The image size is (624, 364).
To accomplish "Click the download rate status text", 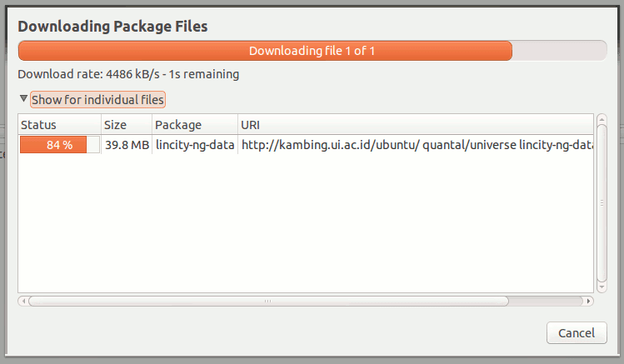I will [x=128, y=74].
